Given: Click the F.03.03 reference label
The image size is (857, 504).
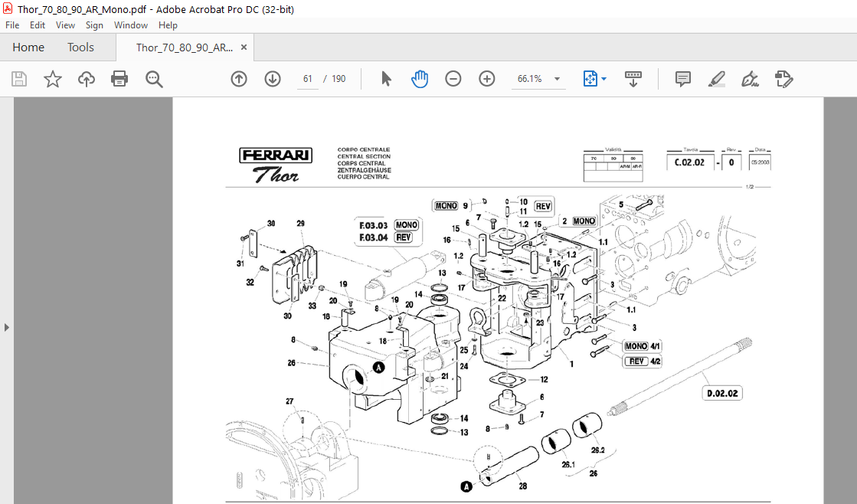Looking at the screenshot, I should coord(373,225).
